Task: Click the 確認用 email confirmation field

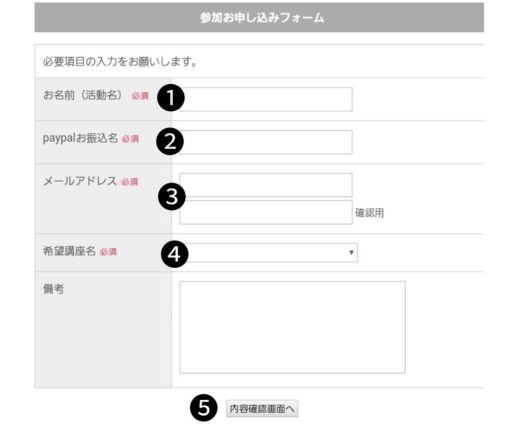Action: coord(266,212)
